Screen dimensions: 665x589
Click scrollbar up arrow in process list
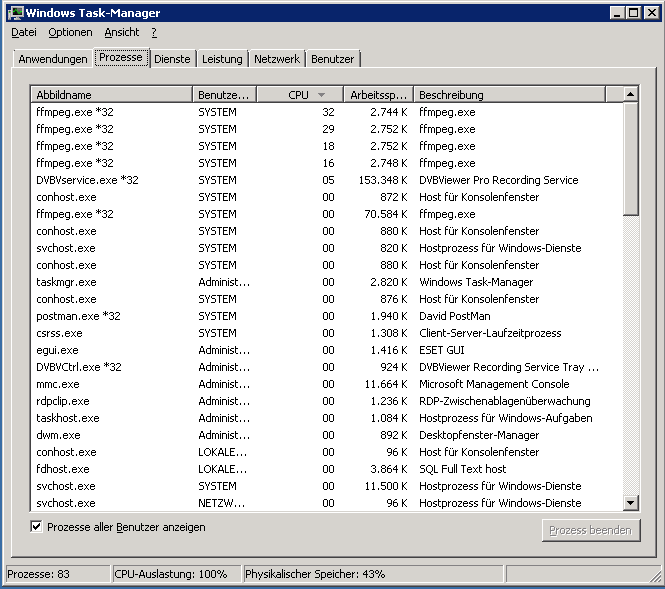[630, 94]
